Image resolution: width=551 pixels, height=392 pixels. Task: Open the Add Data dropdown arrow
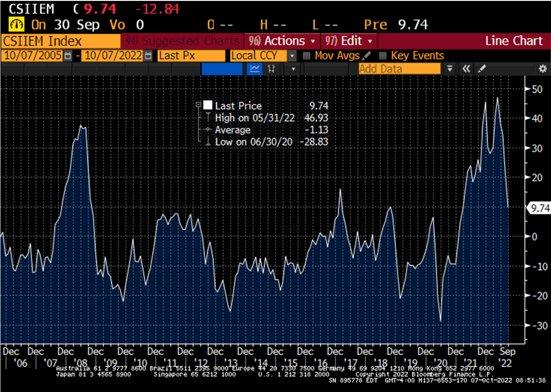tap(450, 69)
